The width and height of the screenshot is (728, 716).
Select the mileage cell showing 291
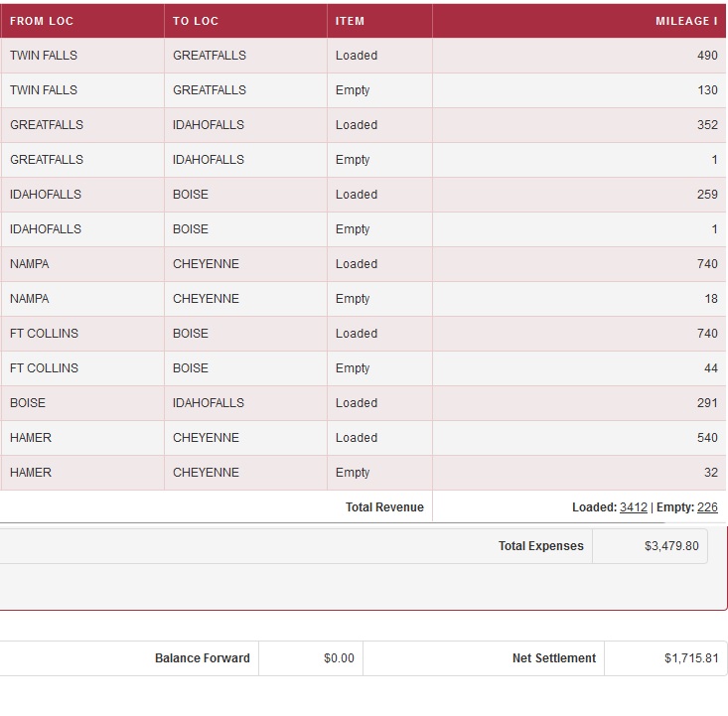click(x=706, y=403)
